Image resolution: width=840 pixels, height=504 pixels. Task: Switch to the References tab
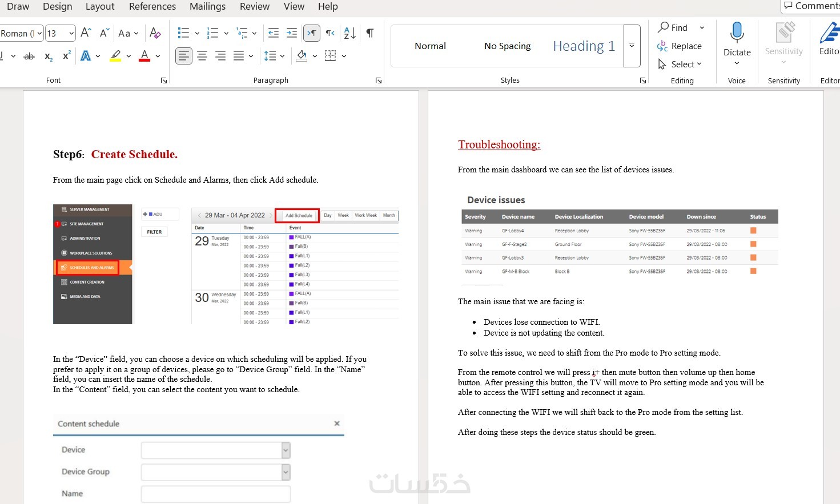[x=152, y=6]
